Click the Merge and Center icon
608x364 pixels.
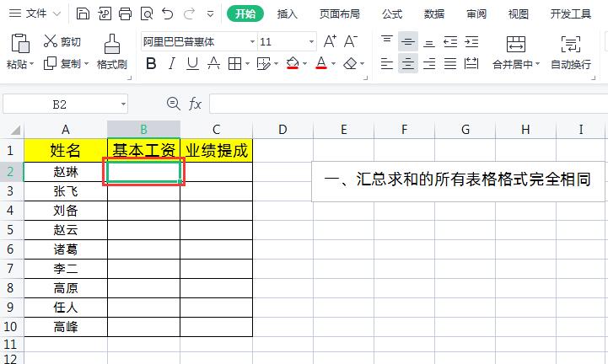pyautogui.click(x=516, y=44)
